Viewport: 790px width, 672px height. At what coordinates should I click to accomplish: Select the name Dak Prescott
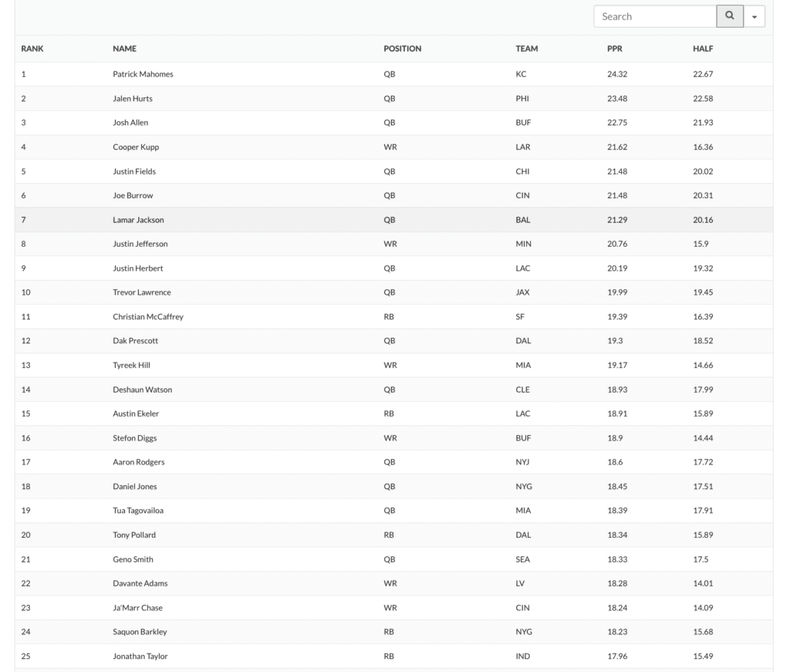click(135, 341)
